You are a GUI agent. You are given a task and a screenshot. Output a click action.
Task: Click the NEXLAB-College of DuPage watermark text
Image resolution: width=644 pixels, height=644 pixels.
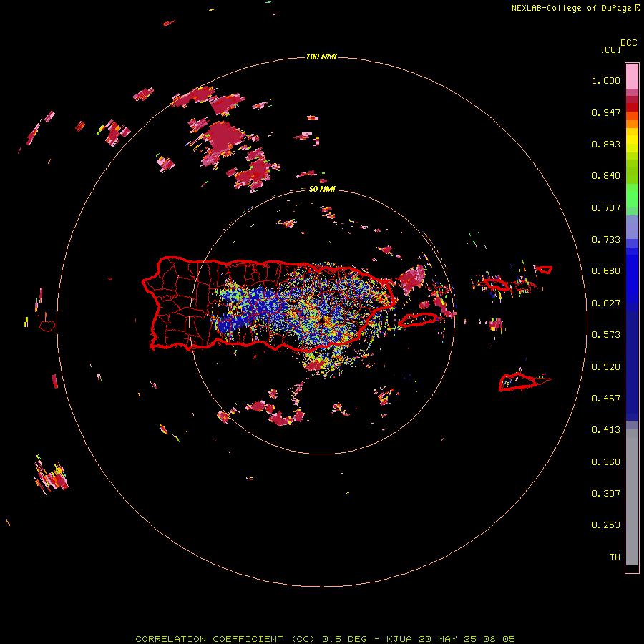point(575,8)
